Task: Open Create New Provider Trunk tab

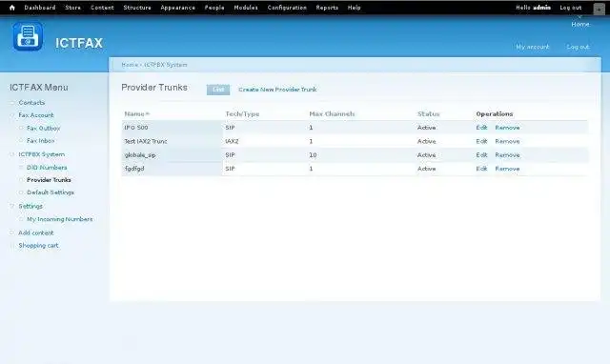Action: [277, 90]
